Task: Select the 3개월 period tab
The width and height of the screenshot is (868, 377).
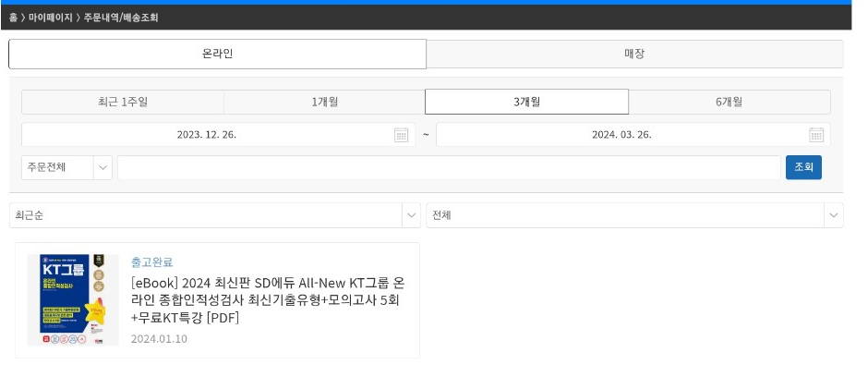Action: pyautogui.click(x=526, y=102)
